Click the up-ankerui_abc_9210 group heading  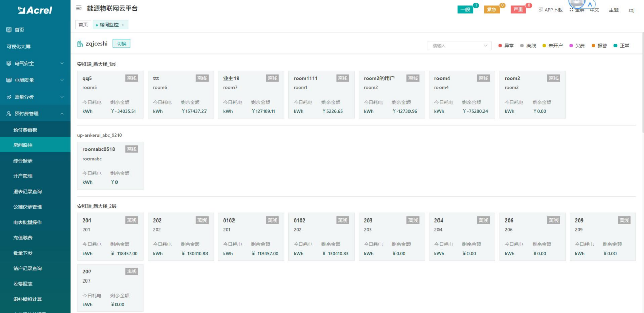99,135
